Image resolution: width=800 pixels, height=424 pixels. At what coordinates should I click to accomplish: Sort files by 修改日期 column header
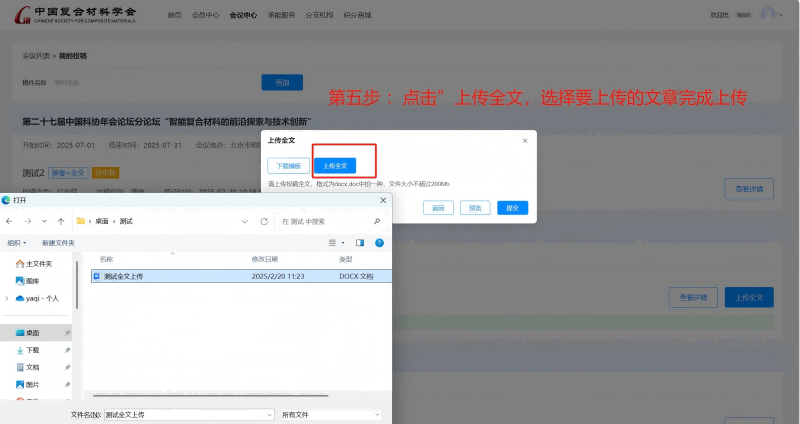266,259
